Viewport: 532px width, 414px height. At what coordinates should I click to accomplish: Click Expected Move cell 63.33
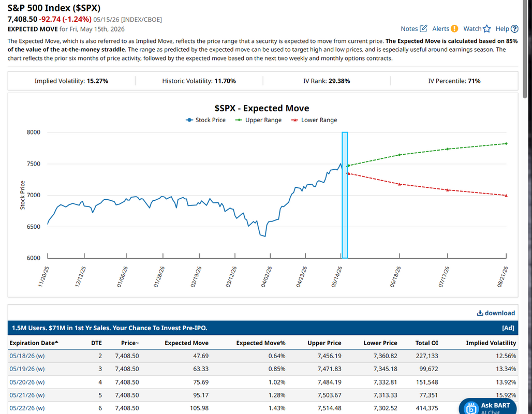[201, 369]
